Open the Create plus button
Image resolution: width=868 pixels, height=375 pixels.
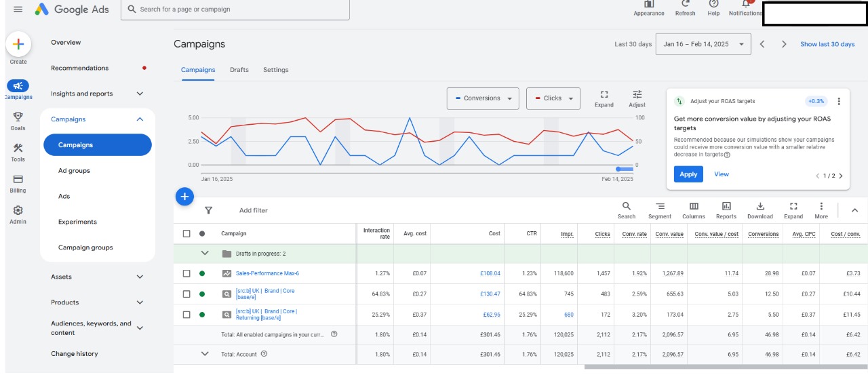(18, 44)
